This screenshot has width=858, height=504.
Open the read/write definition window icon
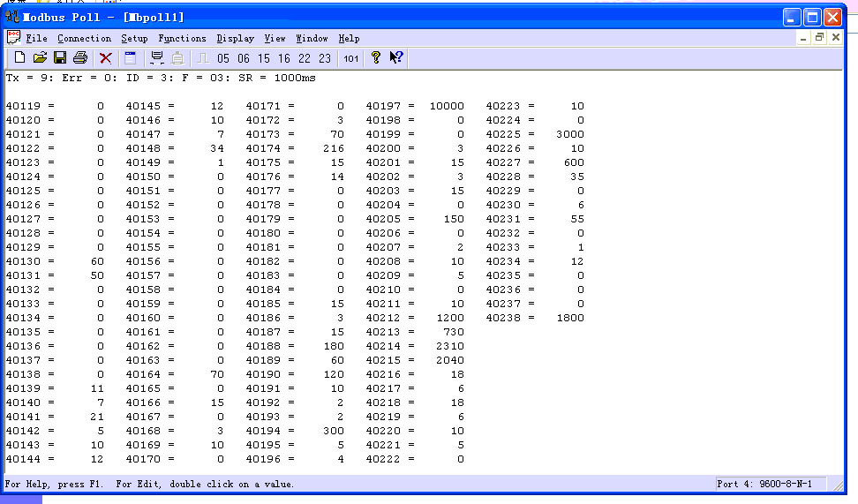[130, 58]
